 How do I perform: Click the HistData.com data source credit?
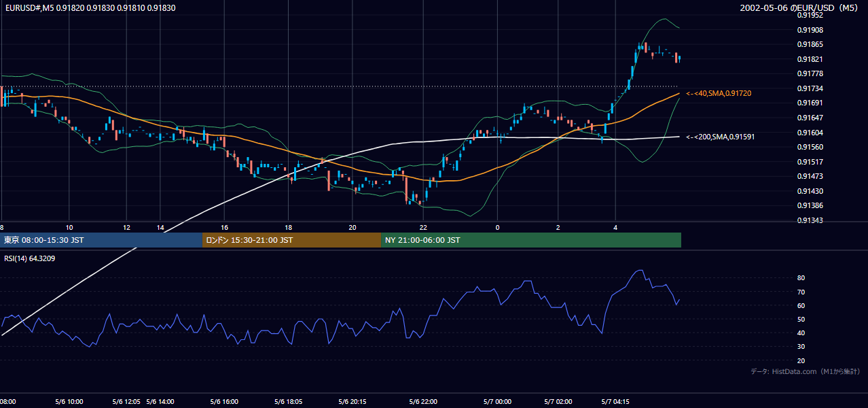click(x=806, y=371)
